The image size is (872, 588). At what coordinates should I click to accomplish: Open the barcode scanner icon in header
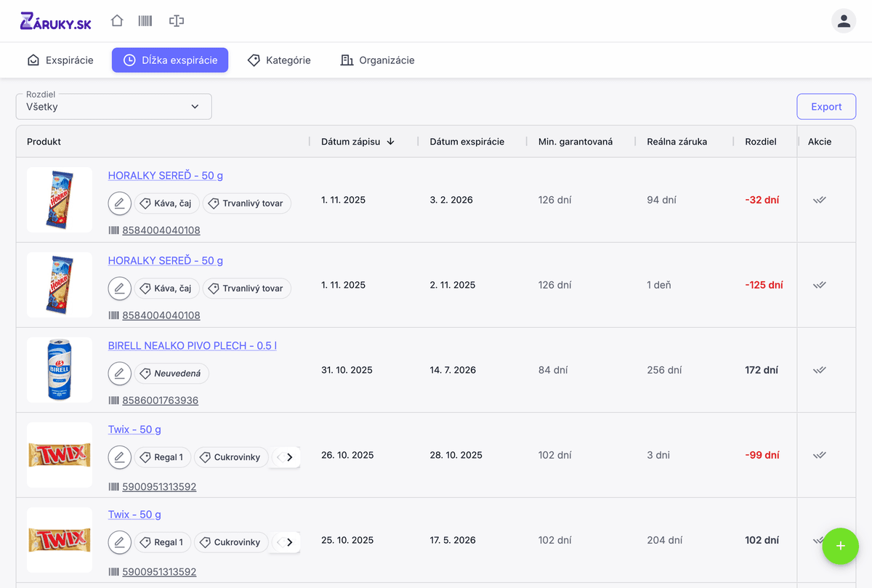click(145, 21)
